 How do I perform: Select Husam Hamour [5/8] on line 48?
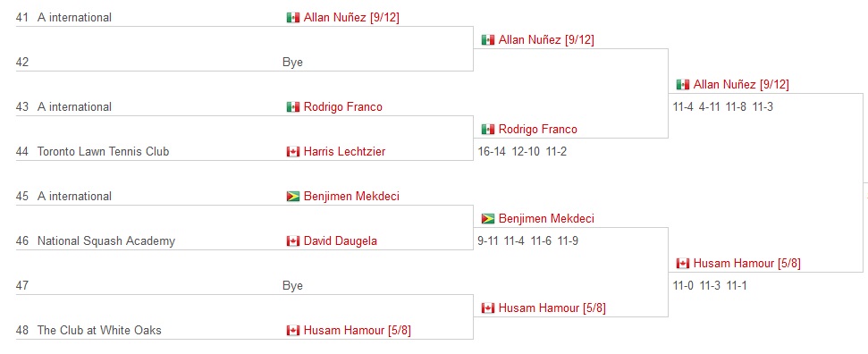(x=357, y=331)
